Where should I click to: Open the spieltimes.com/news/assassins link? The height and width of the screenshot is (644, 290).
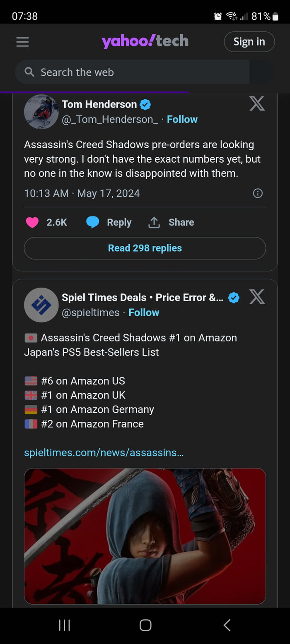[104, 452]
